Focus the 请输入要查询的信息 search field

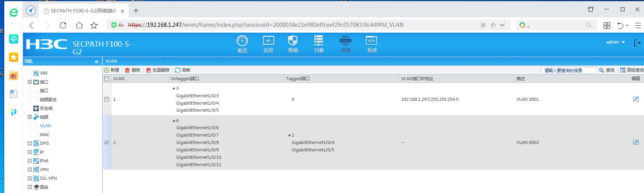[x=569, y=70]
